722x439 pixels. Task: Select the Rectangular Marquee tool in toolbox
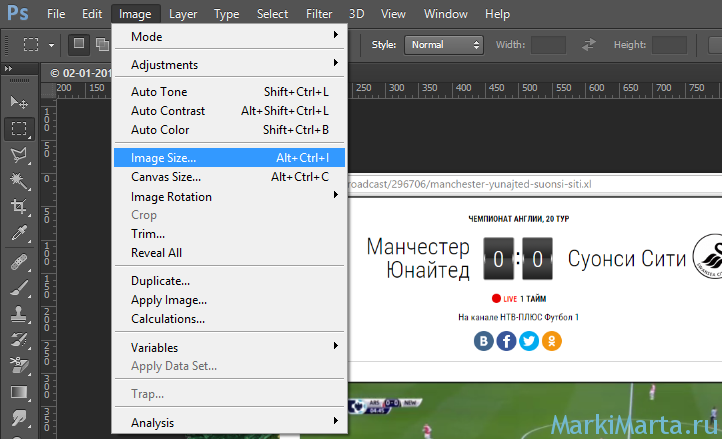click(18, 129)
